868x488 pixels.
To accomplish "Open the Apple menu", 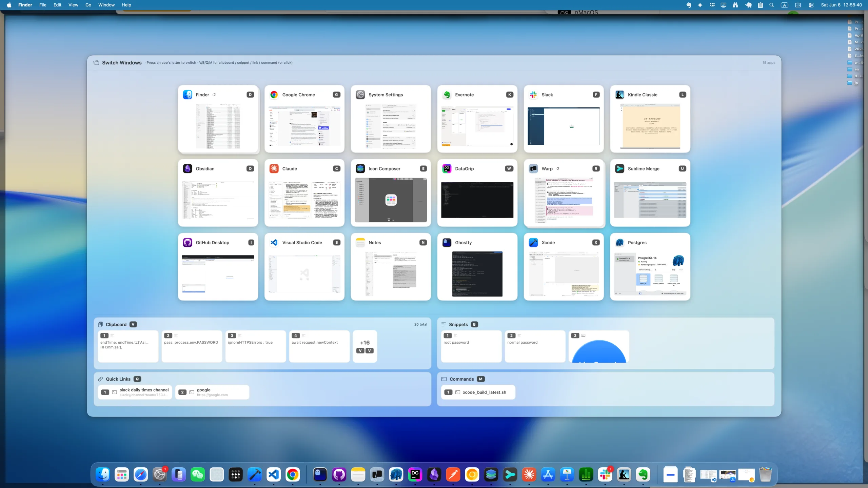I will [9, 5].
